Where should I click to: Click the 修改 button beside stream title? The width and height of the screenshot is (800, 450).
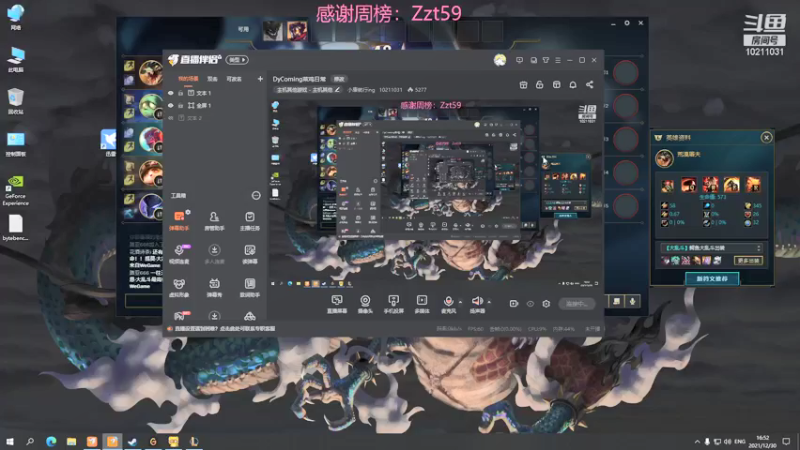tap(339, 79)
